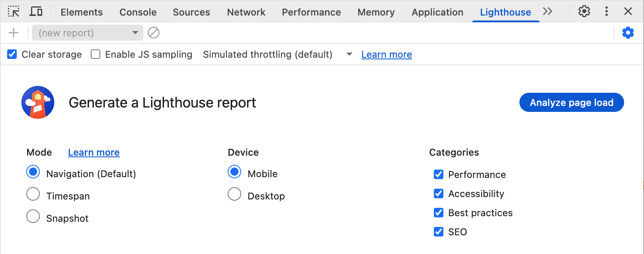The width and height of the screenshot is (644, 254).
Task: Show more tabs with double chevron
Action: 548,12
